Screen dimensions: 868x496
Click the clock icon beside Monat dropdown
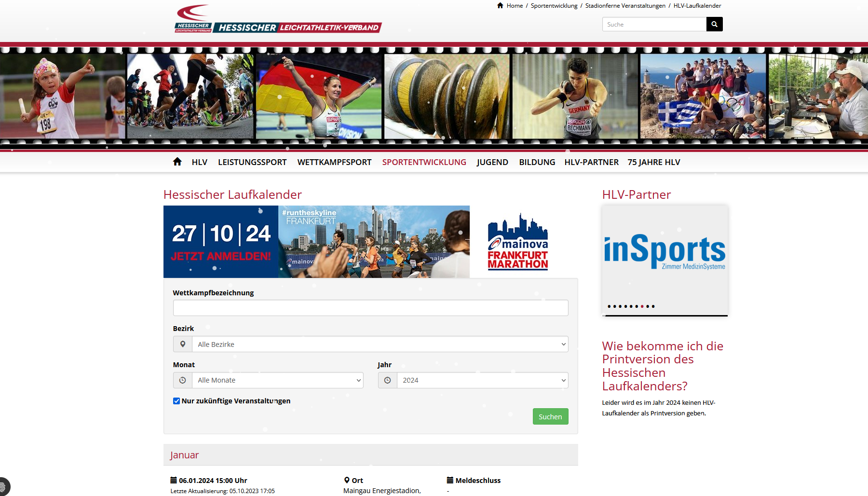click(x=183, y=380)
